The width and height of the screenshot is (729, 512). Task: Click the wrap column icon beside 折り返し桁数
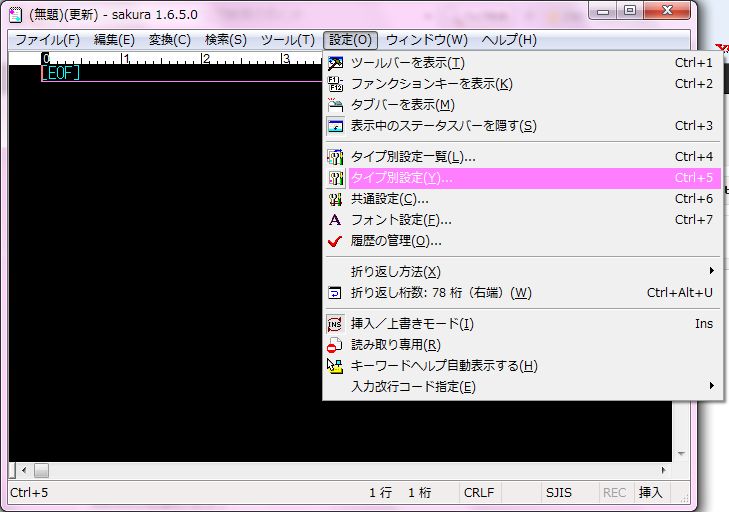pyautogui.click(x=335, y=293)
